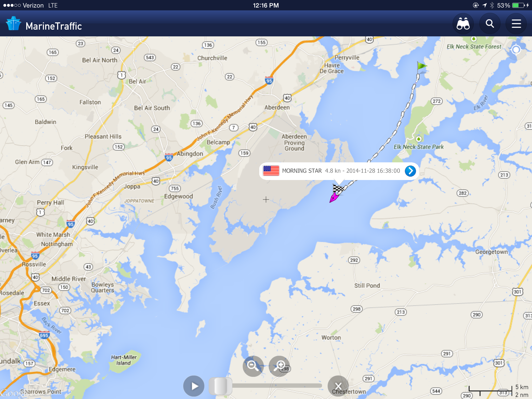Viewport: 532px width, 399px height.
Task: Tap the United States flag icon
Action: [x=271, y=171]
